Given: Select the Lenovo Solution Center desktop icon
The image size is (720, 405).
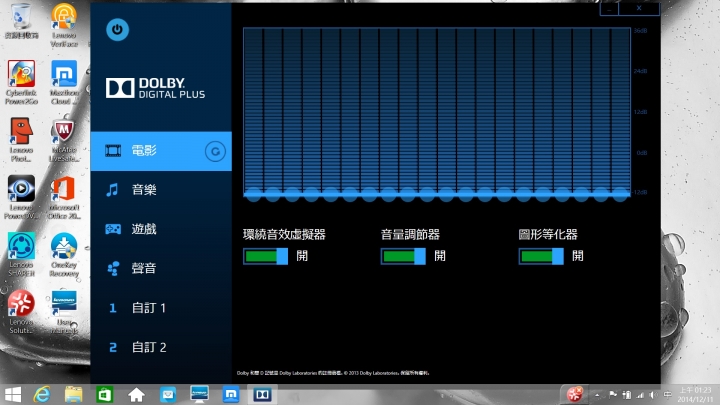Looking at the screenshot, I should [x=21, y=312].
